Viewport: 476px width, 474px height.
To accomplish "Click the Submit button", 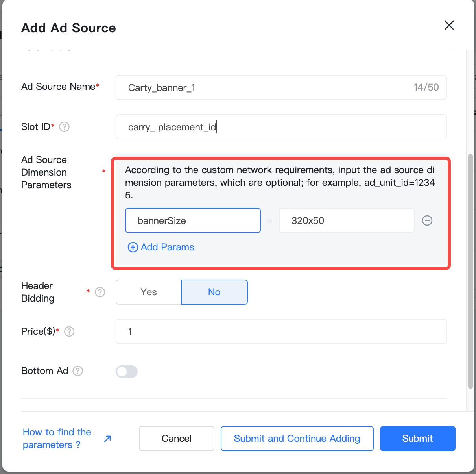I will pyautogui.click(x=417, y=439).
